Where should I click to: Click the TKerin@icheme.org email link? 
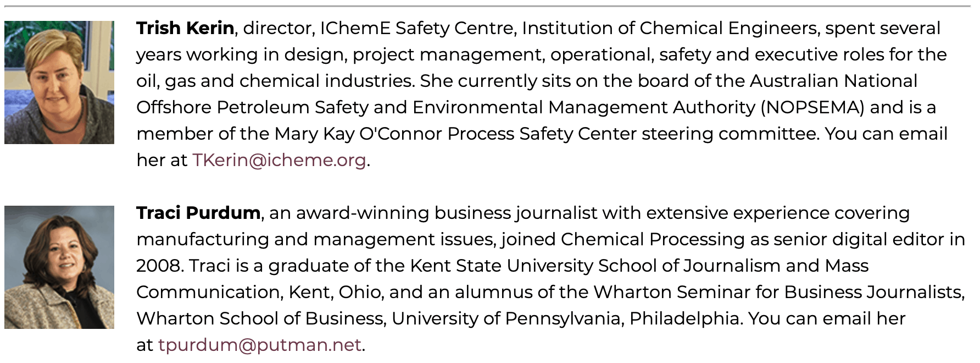[x=279, y=160]
